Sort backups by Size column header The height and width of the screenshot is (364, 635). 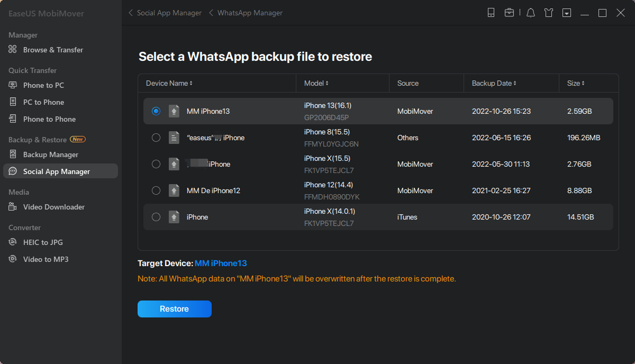coord(576,83)
